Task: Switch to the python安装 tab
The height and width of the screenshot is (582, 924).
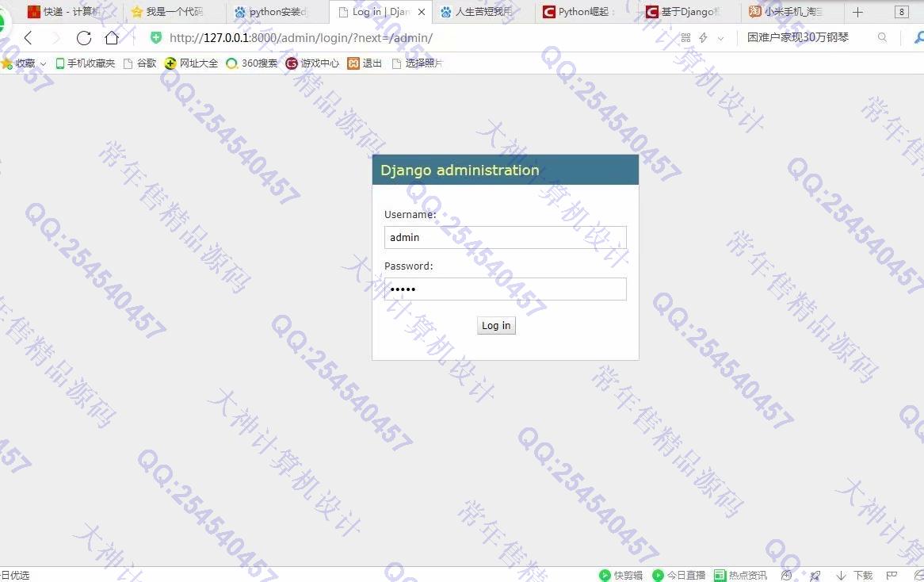Action: (277, 12)
